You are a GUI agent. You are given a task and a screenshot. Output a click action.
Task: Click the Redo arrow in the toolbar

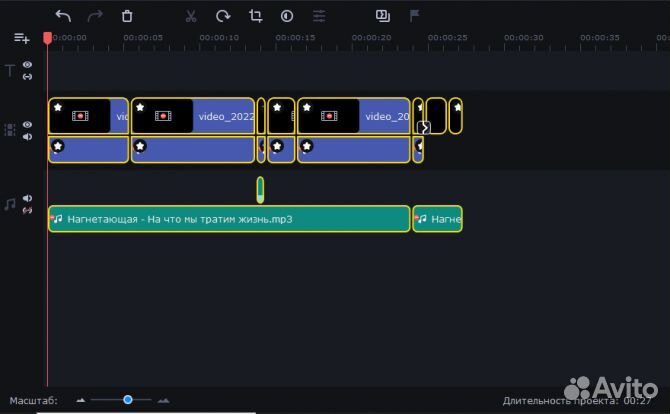click(95, 16)
